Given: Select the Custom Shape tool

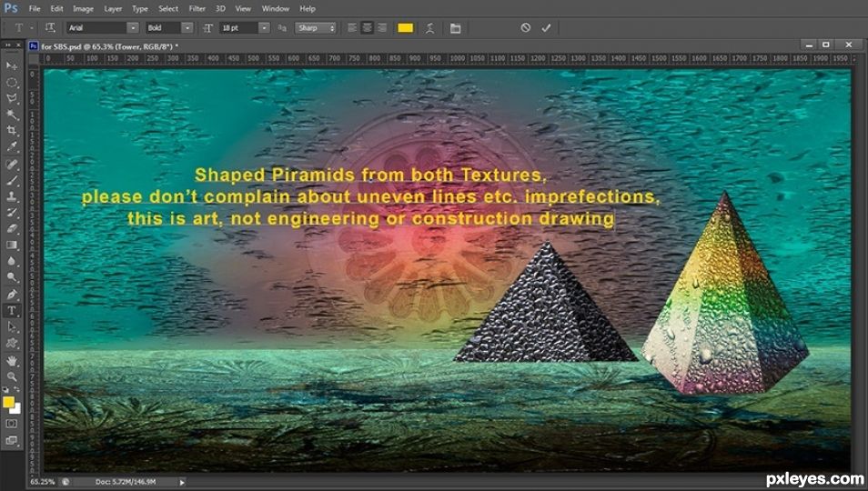Looking at the screenshot, I should point(12,344).
